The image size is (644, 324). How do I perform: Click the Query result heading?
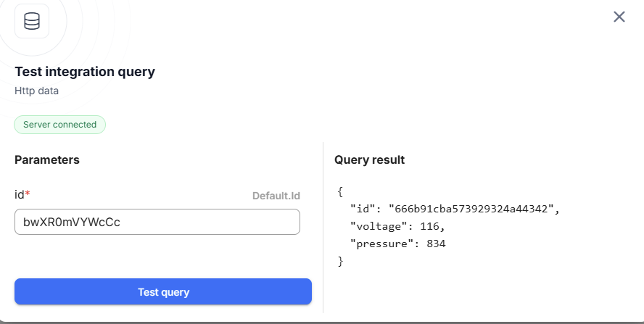click(369, 159)
